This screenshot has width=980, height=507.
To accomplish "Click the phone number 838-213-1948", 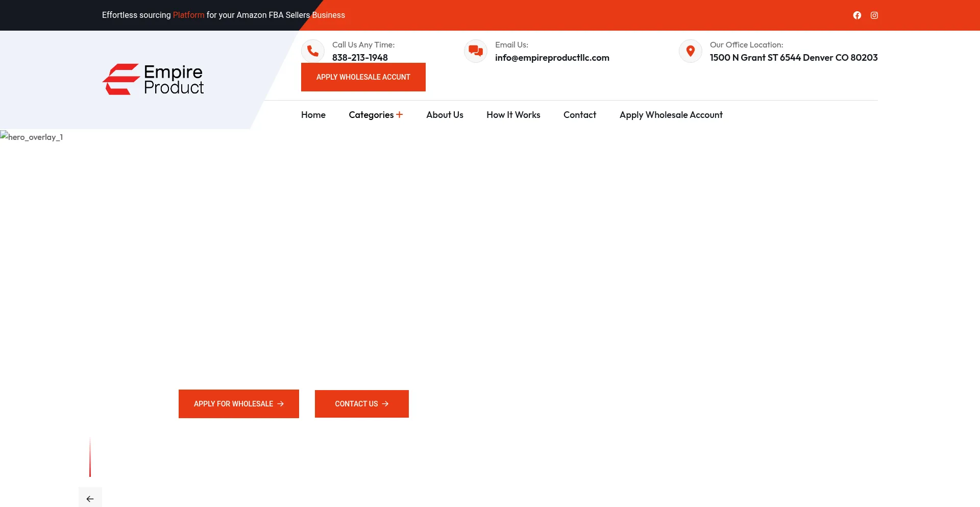I will click(360, 58).
